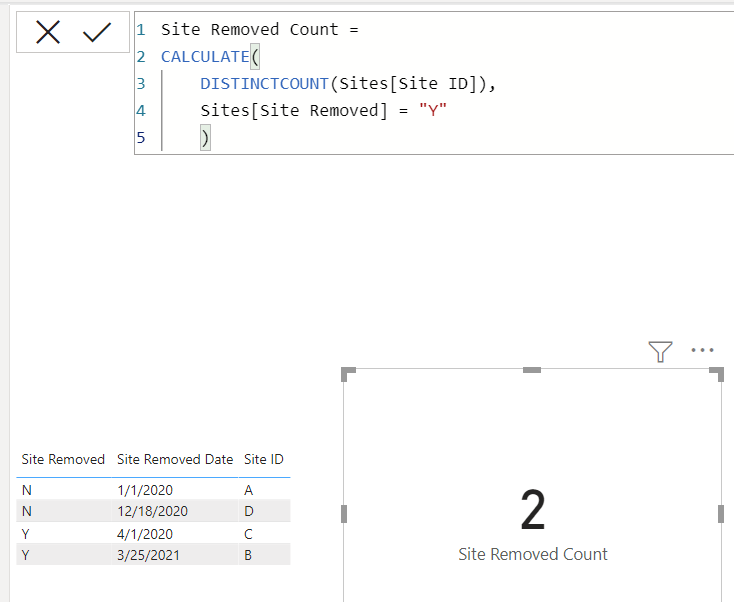Click 'Site Removed Count =' in line 1
This screenshot has width=734, height=602.
260,29
